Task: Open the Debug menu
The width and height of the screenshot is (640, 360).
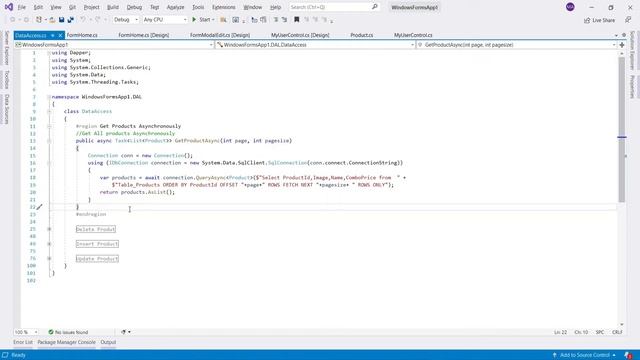Action: (134, 7)
